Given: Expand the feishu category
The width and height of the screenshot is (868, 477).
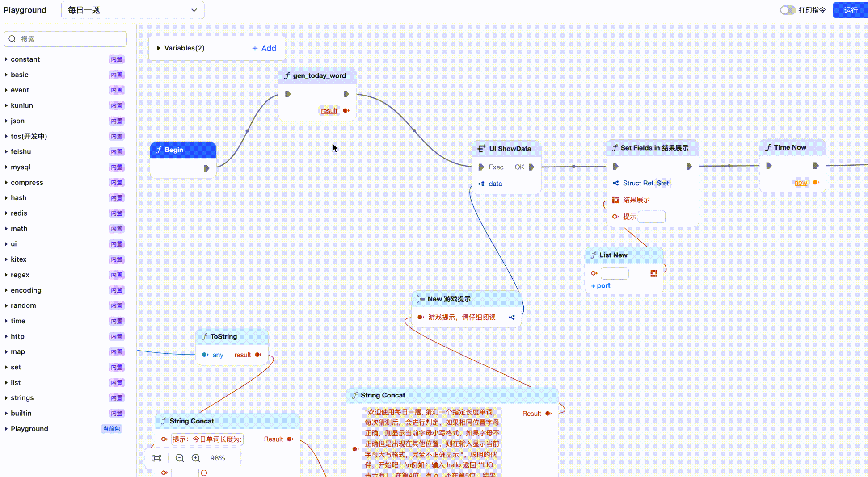Looking at the screenshot, I should (6, 152).
